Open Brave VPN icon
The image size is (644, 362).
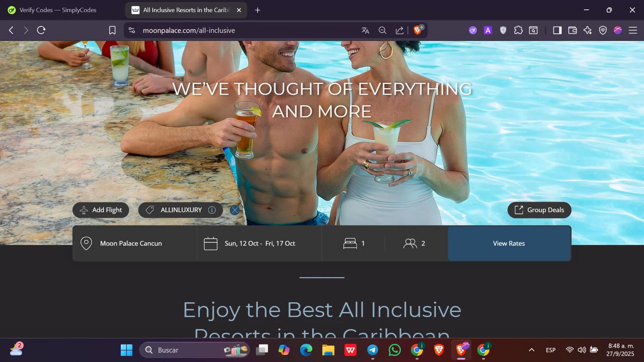click(603, 30)
